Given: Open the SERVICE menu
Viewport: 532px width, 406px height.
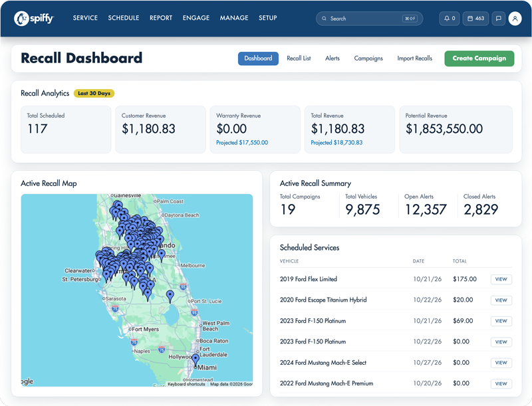Looking at the screenshot, I should pyautogui.click(x=85, y=18).
